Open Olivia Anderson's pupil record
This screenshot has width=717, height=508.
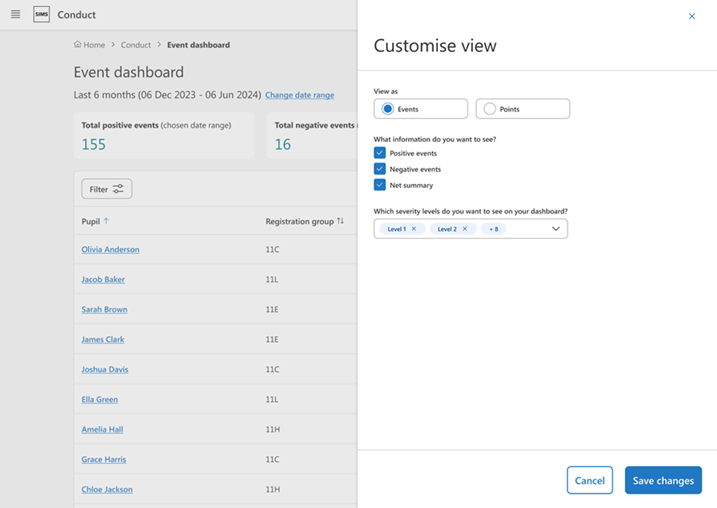click(110, 250)
